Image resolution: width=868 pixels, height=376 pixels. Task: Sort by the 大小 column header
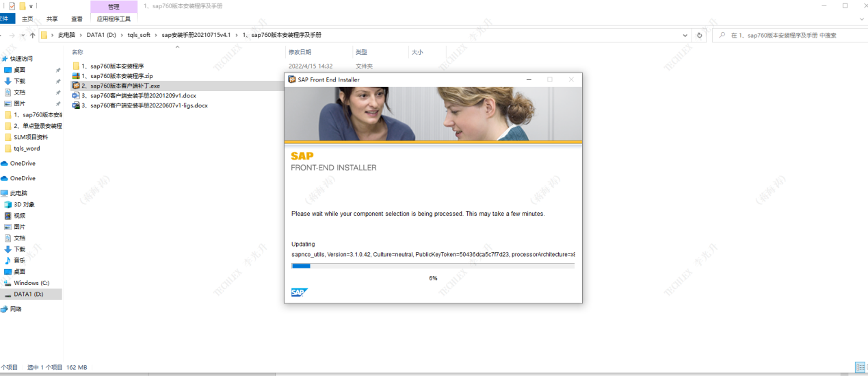[417, 52]
